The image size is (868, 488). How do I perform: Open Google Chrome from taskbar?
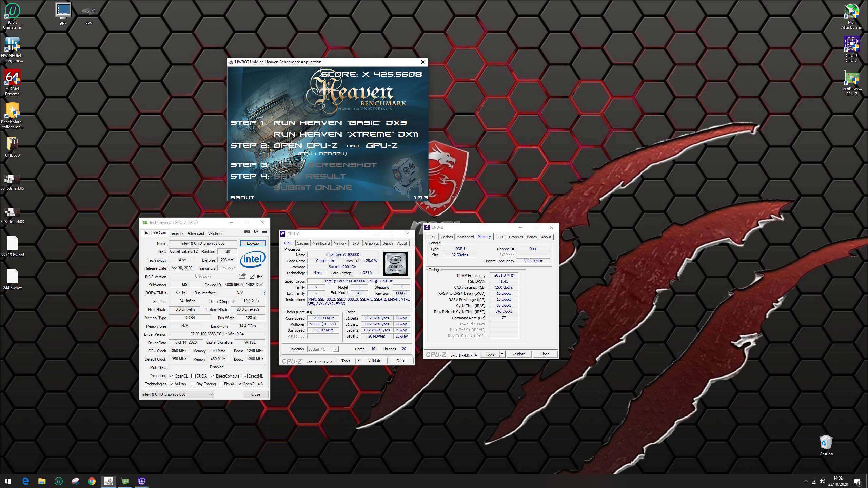(92, 481)
